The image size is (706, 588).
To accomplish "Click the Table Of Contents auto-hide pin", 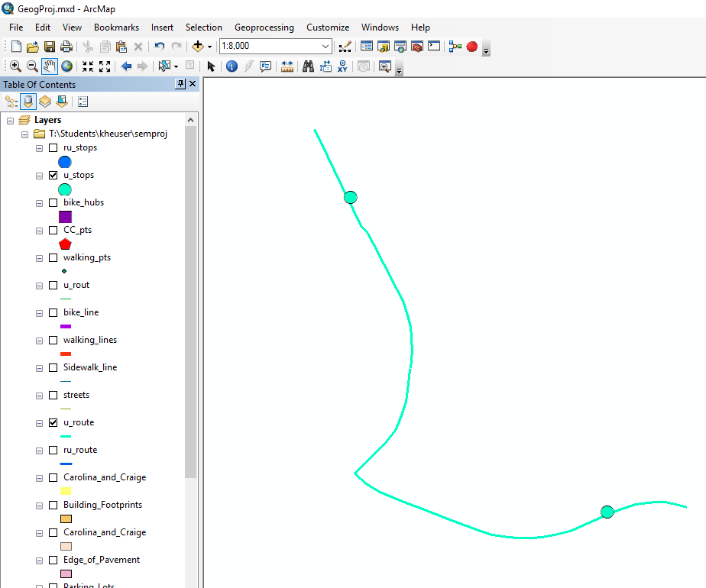I will (x=181, y=84).
